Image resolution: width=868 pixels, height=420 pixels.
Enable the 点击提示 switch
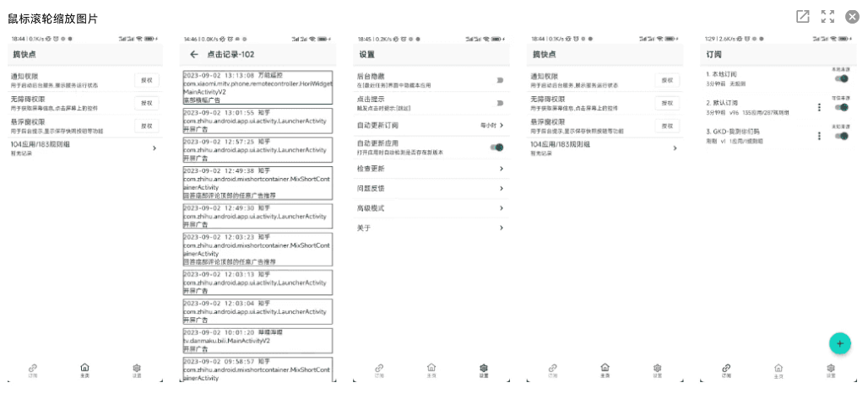click(499, 103)
